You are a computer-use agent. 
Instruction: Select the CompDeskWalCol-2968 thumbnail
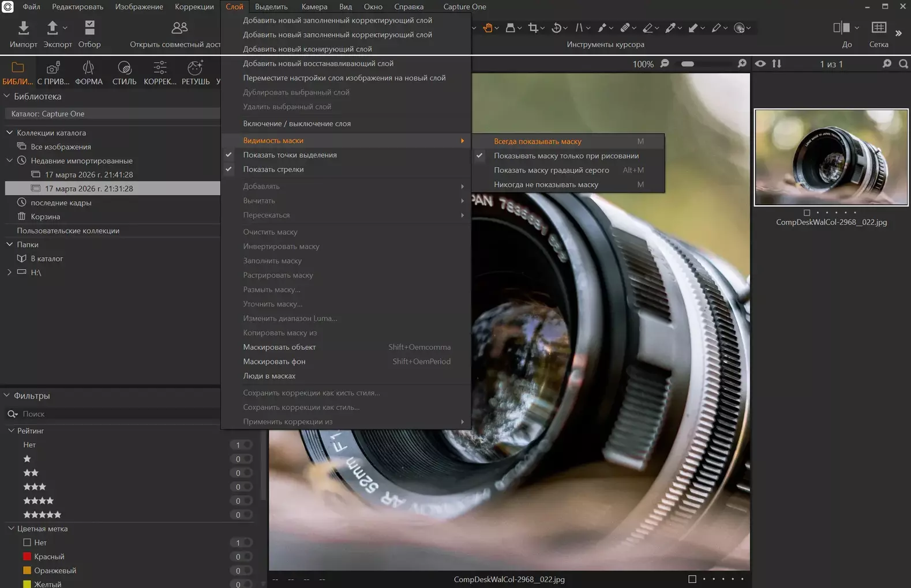831,157
